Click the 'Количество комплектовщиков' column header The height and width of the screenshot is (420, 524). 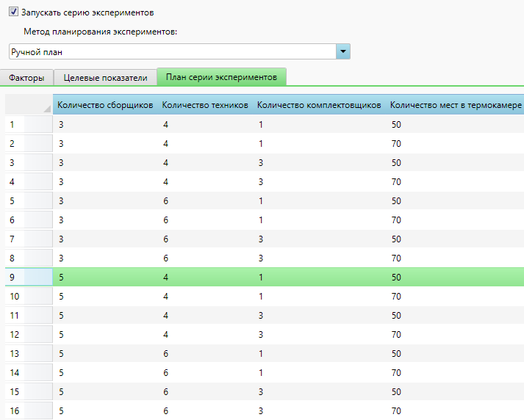tap(318, 105)
